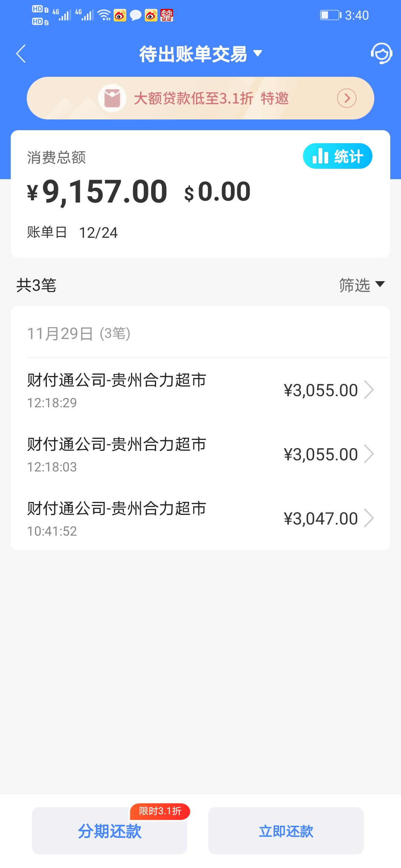The height and width of the screenshot is (868, 401).
Task: Tap the red envelope loan icon
Action: (112, 98)
